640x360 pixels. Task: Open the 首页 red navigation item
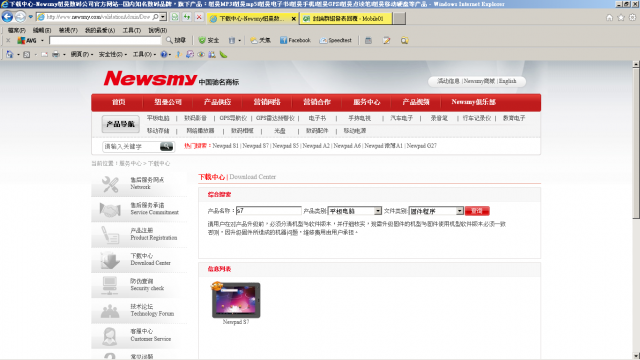pos(118,102)
